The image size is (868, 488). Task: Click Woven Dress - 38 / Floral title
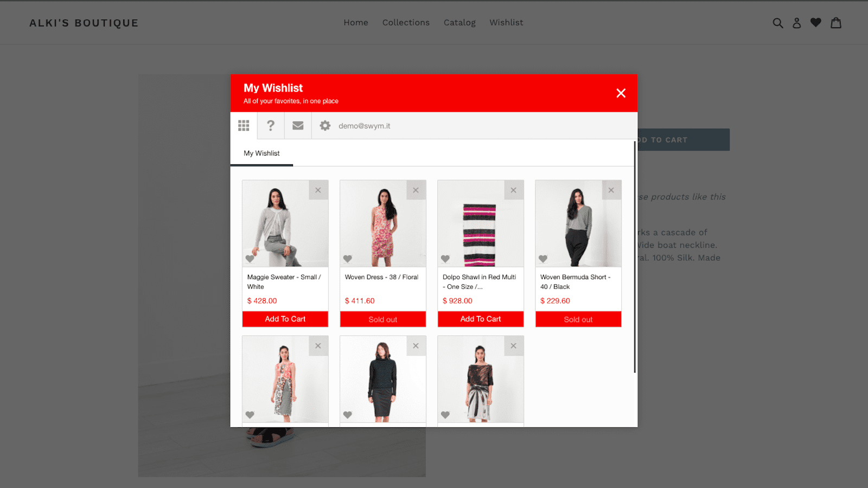(x=381, y=277)
